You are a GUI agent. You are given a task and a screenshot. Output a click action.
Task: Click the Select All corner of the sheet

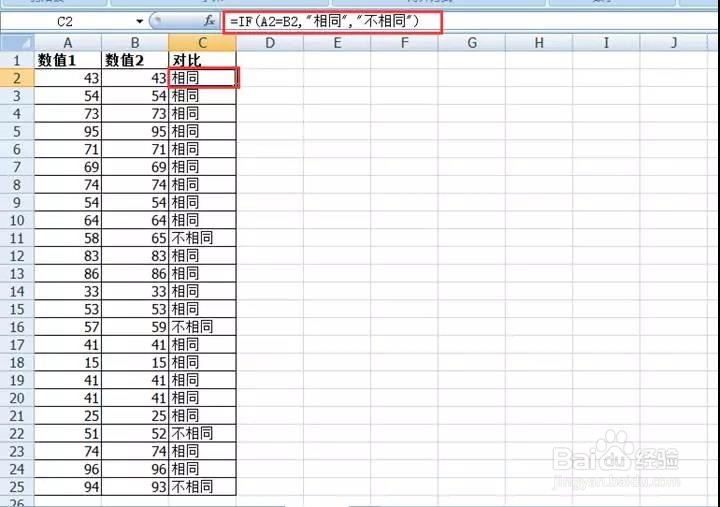pos(17,43)
